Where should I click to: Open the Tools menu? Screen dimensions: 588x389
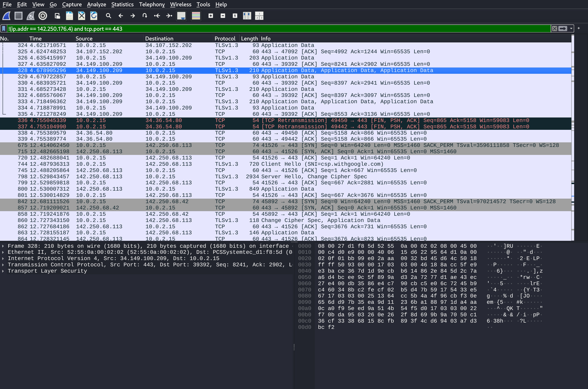click(x=203, y=5)
